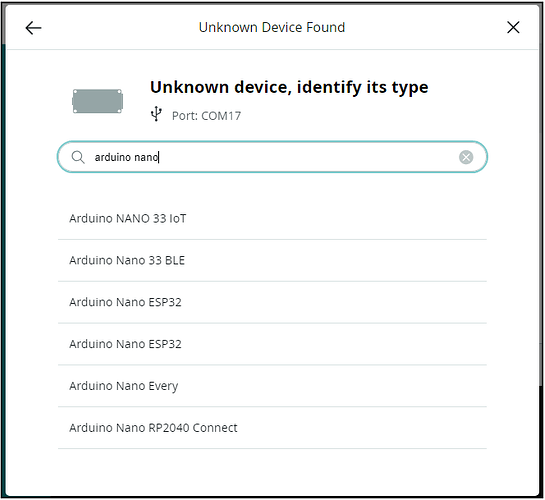Clear the search text with the circled X
Image resolution: width=545 pixels, height=500 pixels.
[466, 157]
